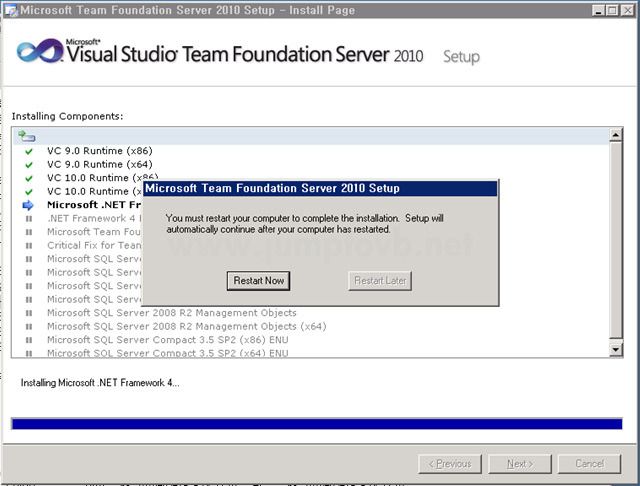
Task: Click the Installing Microsoft .NET Framework 4 status text
Action: (100, 383)
